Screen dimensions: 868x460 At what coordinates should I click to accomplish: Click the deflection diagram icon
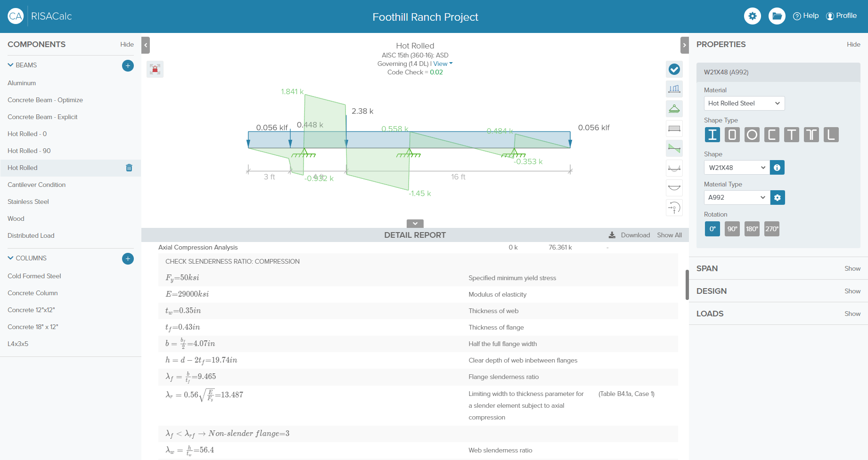pos(674,188)
